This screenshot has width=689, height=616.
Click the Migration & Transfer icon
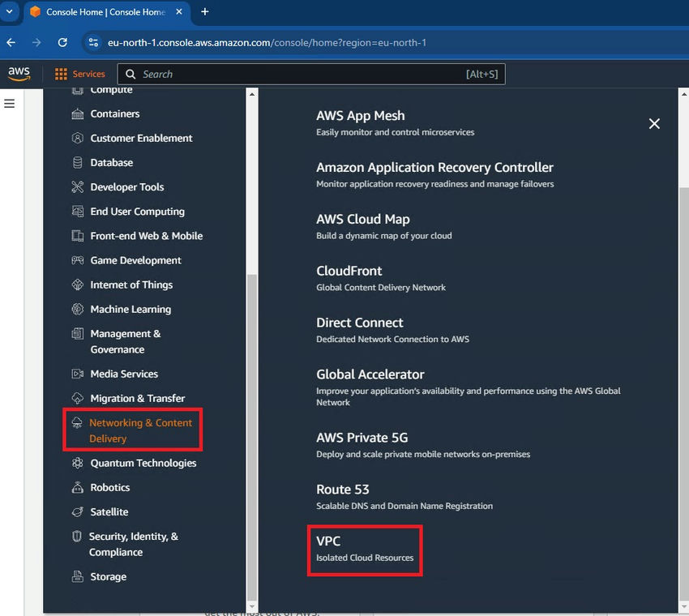[77, 398]
